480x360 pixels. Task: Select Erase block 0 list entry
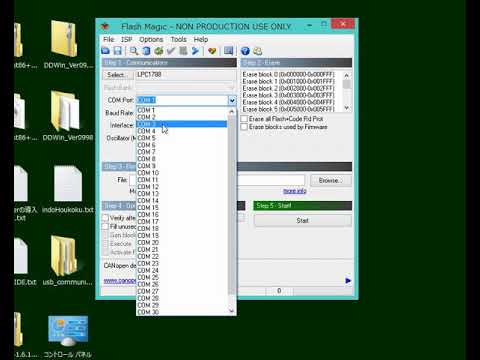289,74
